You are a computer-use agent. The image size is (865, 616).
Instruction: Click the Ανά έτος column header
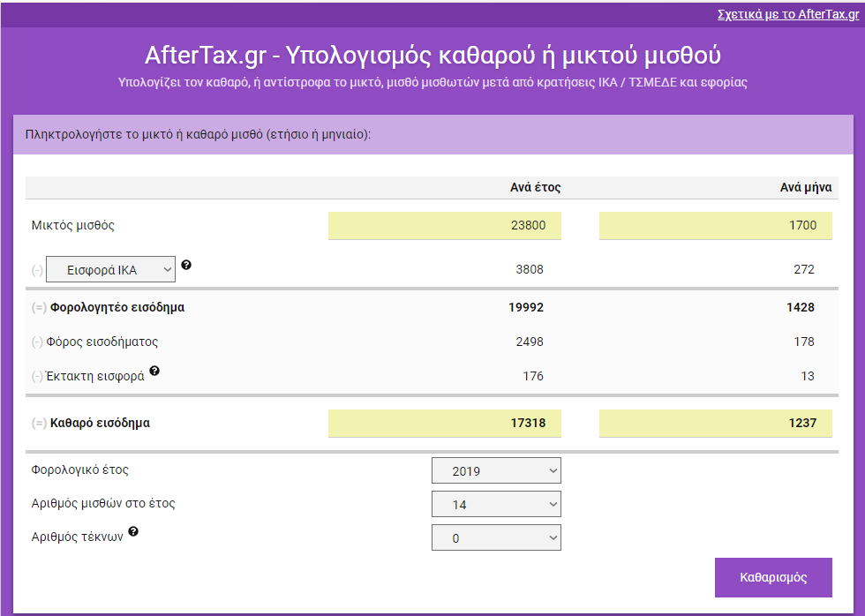point(535,187)
